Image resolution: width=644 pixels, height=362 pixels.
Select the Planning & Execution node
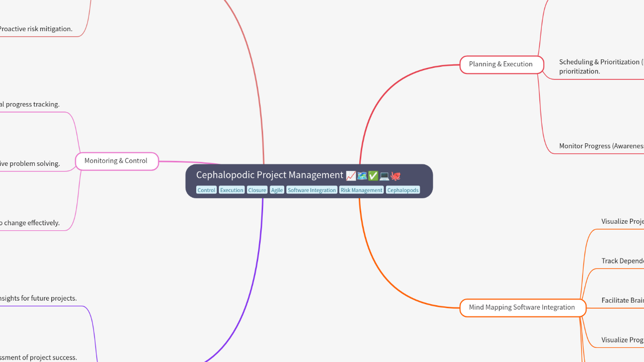502,64
